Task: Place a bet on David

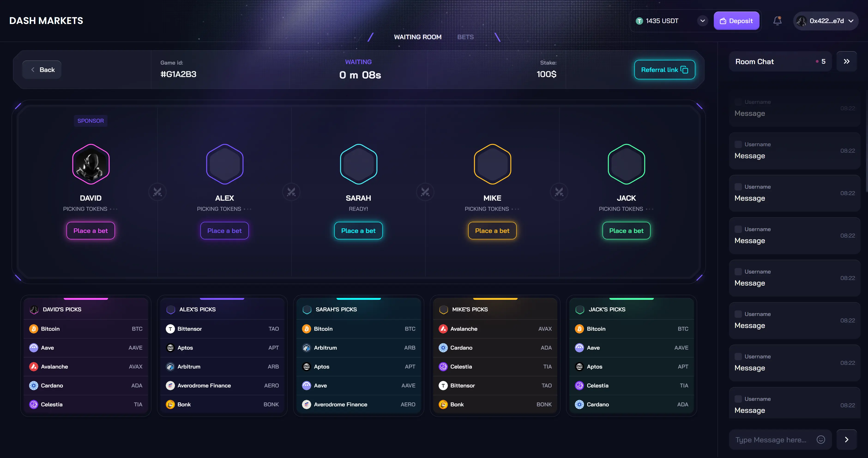Action: tap(91, 231)
